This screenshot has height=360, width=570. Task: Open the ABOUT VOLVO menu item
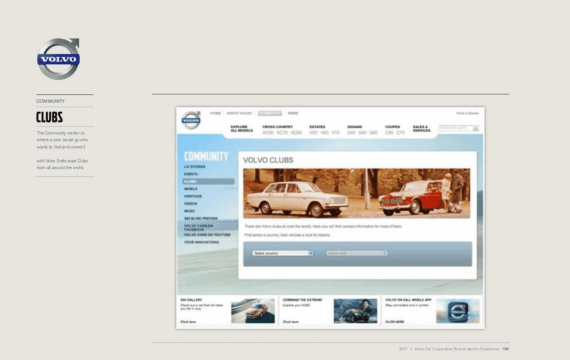(x=239, y=113)
